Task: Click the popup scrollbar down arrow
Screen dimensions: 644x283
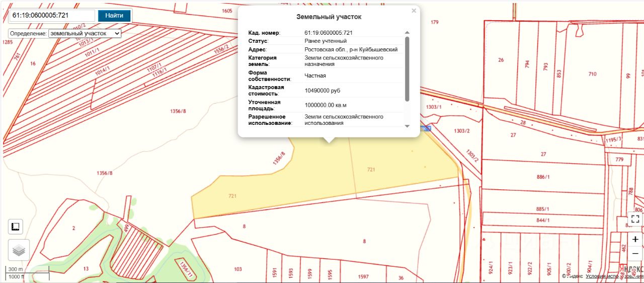Action: (407, 126)
